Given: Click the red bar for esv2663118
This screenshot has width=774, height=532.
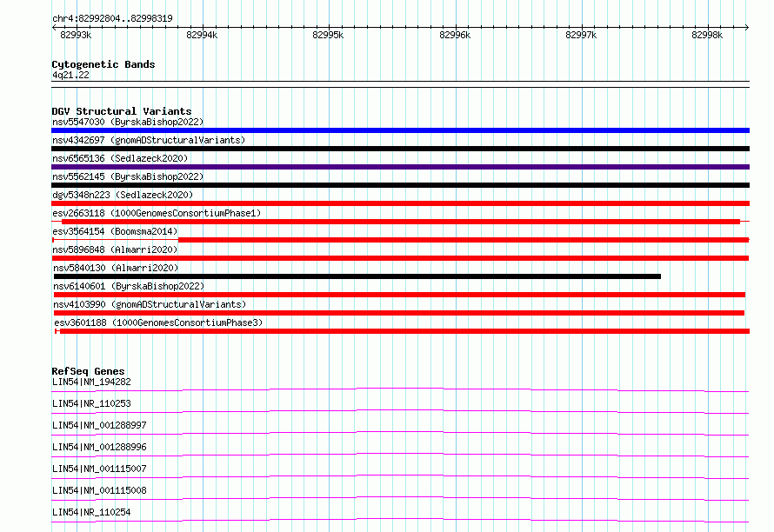Looking at the screenshot, I should (x=401, y=222).
